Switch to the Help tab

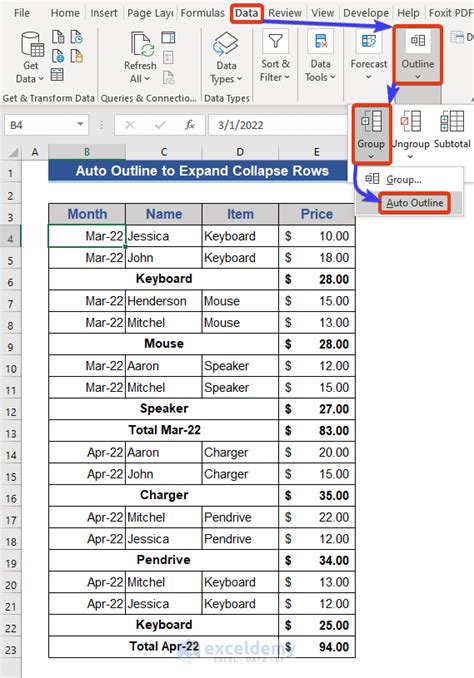point(408,13)
